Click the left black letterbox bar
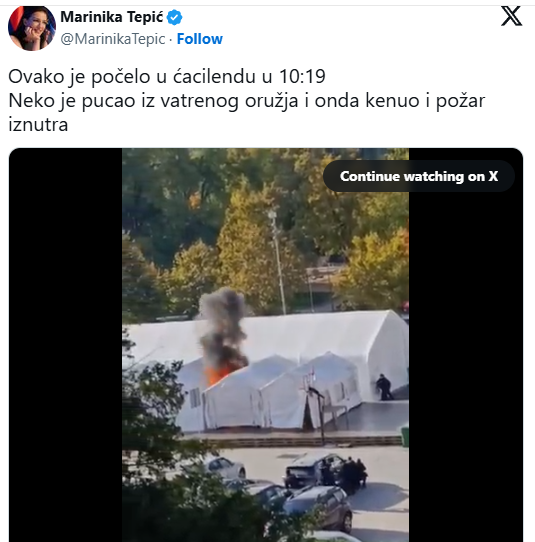This screenshot has width=535, height=542. tap(65, 345)
